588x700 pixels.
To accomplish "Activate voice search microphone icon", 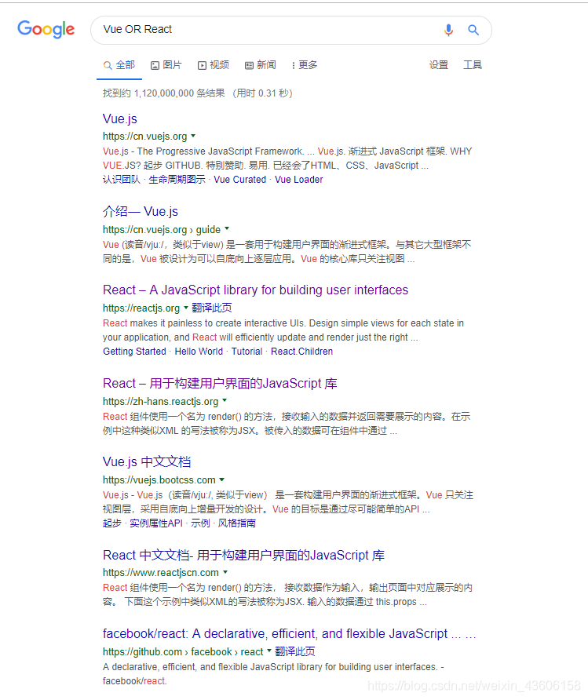I will pyautogui.click(x=449, y=30).
